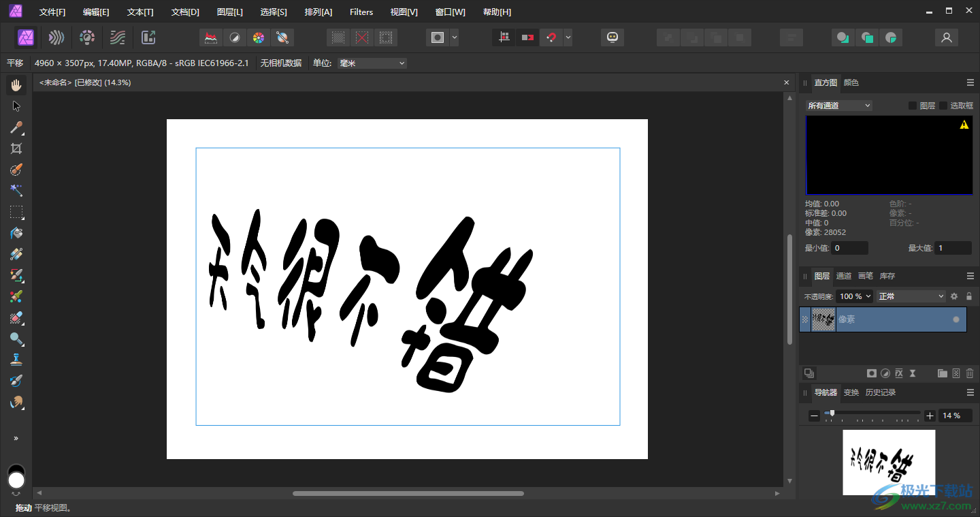Toggle visibility of the 像素 layer
980x517 pixels.
coord(956,319)
